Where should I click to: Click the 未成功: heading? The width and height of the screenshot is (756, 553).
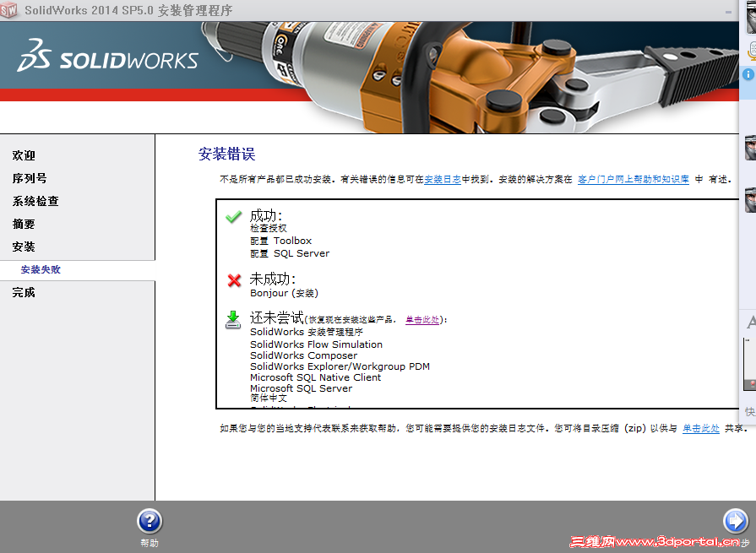[272, 279]
